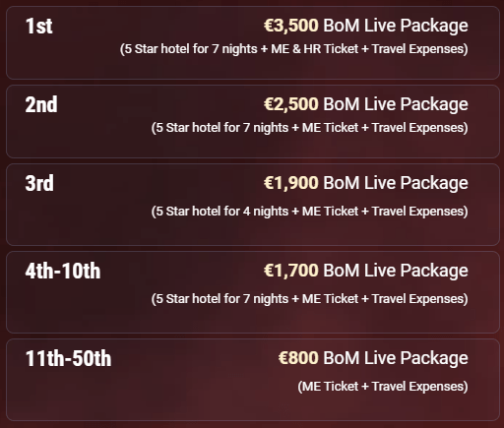Click 4th-10th package description text
The width and height of the screenshot is (504, 428).
point(310,299)
